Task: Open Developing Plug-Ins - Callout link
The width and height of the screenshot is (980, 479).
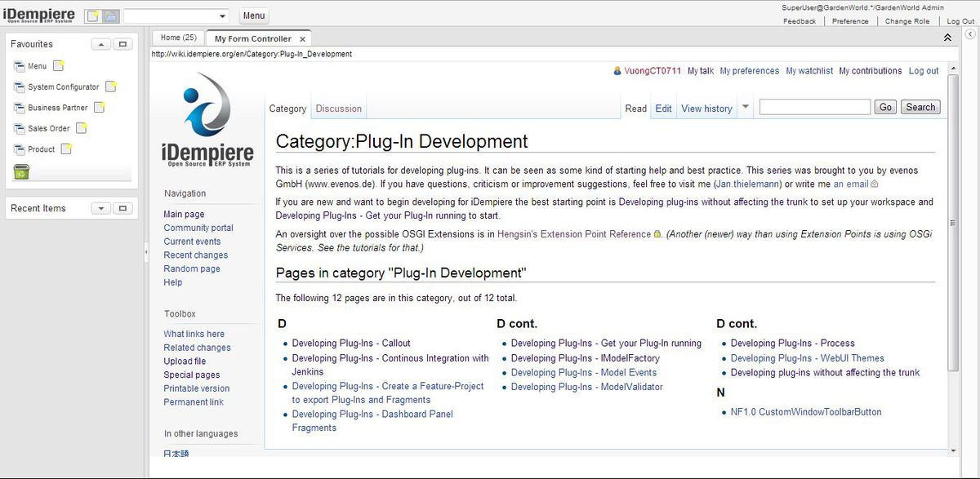Action: pyautogui.click(x=351, y=344)
